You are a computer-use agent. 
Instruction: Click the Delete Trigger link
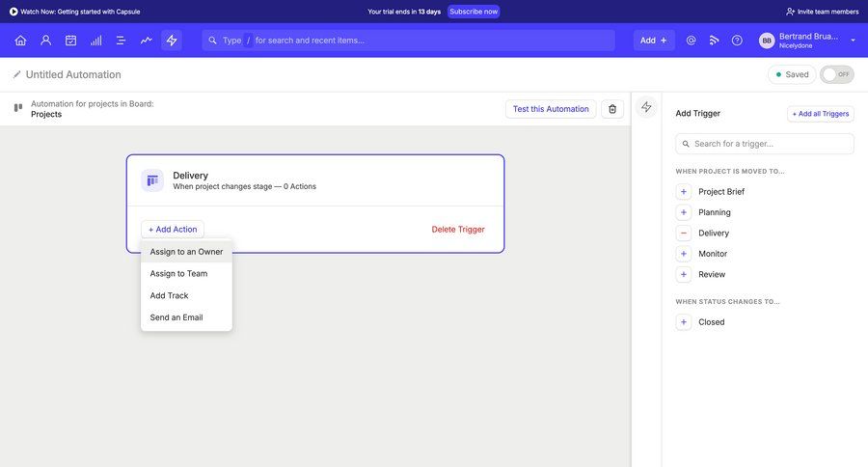tap(458, 230)
